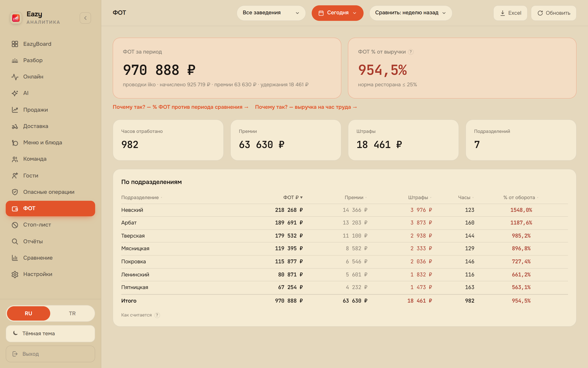Click the Разбор sunrise icon

pos(15,60)
